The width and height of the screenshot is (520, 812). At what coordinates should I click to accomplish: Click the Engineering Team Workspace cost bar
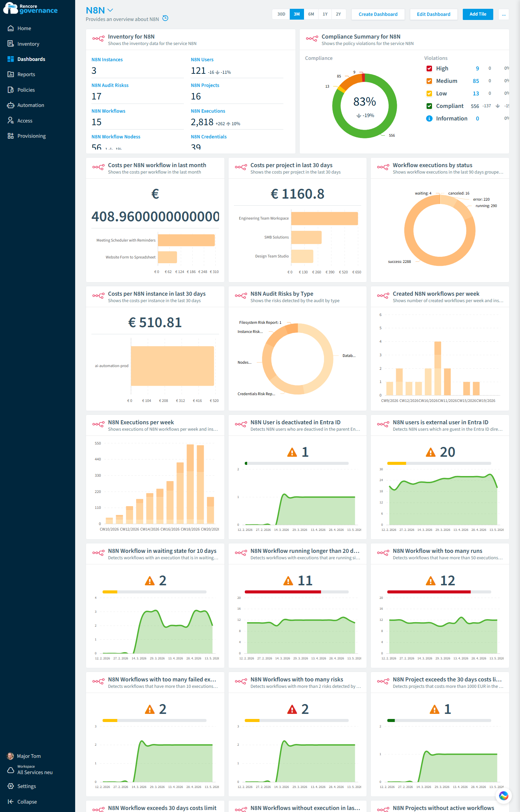[x=324, y=219]
